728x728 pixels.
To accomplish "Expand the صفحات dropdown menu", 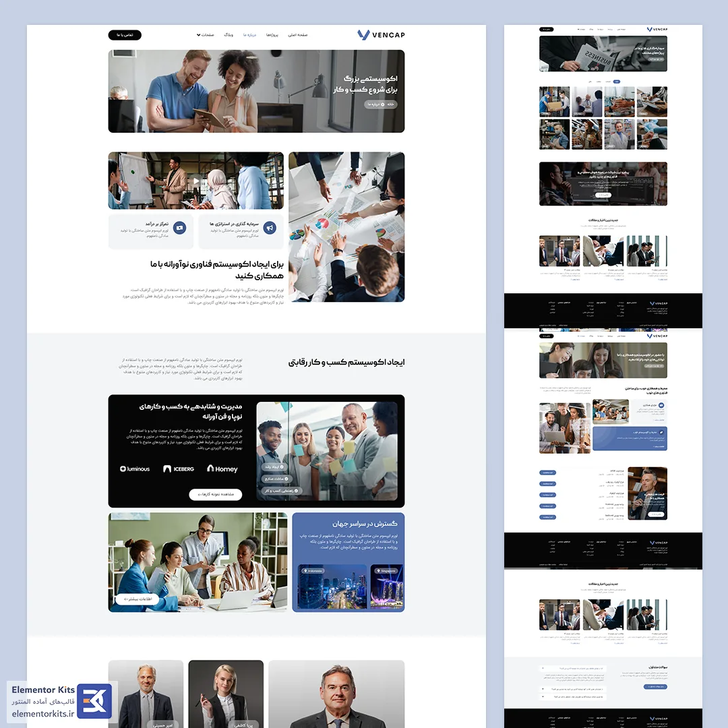I will coord(205,35).
